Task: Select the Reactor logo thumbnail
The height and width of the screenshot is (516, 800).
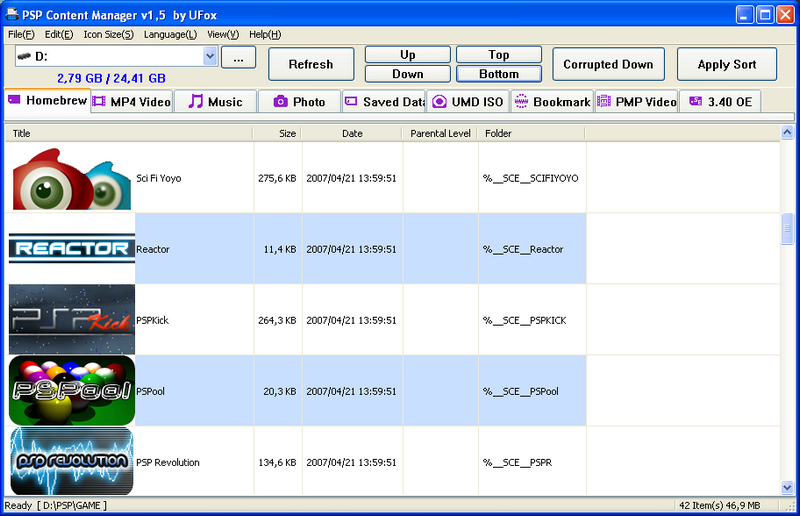Action: (72, 249)
